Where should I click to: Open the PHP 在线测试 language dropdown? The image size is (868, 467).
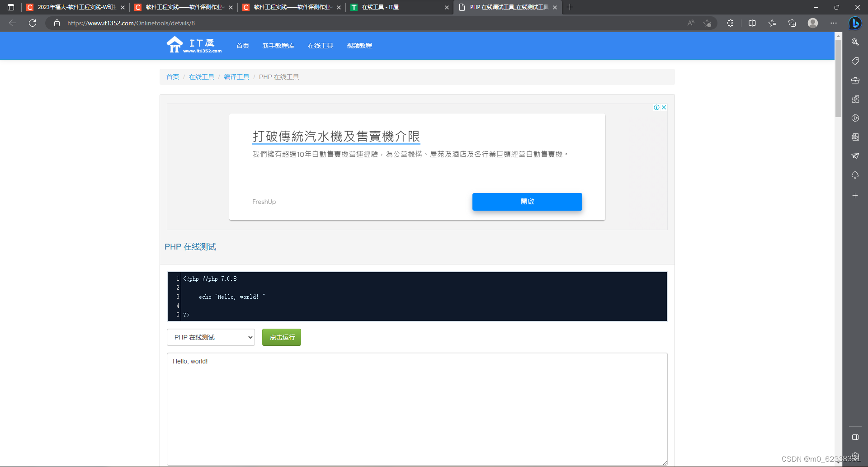[211, 337]
